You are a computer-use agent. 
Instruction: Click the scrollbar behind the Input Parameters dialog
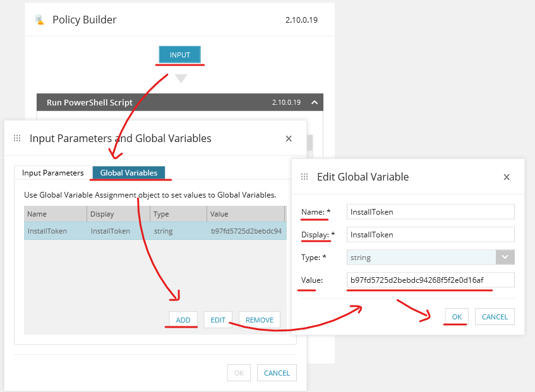(x=310, y=143)
